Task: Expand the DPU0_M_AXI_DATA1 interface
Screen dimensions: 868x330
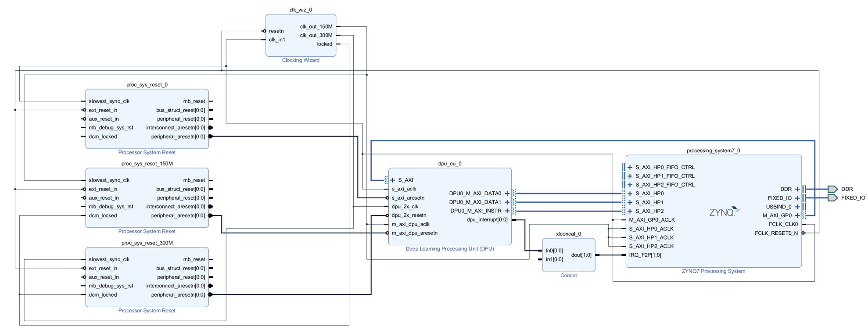Action: click(507, 202)
